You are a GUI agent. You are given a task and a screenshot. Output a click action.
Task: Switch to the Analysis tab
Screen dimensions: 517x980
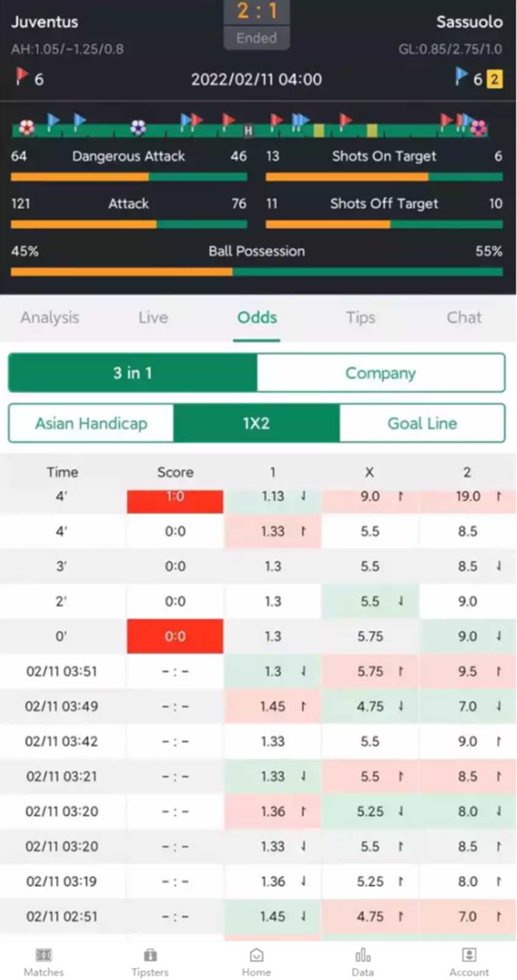click(x=50, y=317)
